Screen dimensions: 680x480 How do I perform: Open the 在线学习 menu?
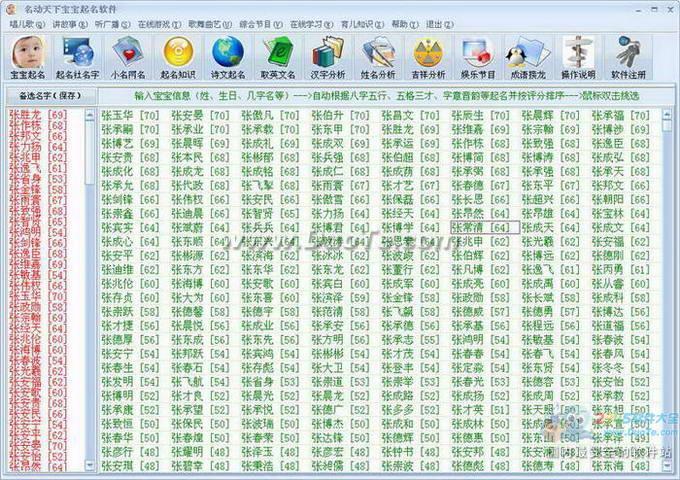(311, 24)
